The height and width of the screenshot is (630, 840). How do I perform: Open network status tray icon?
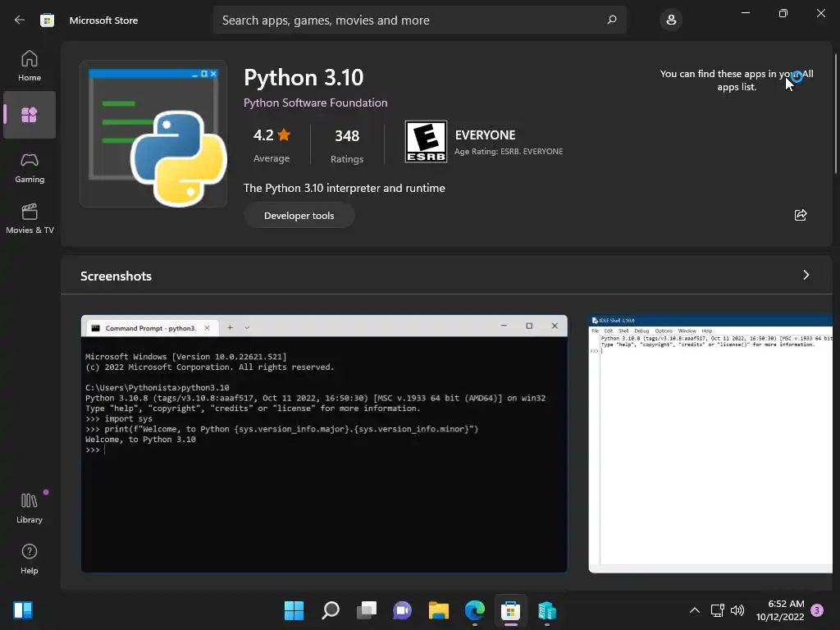(x=717, y=610)
